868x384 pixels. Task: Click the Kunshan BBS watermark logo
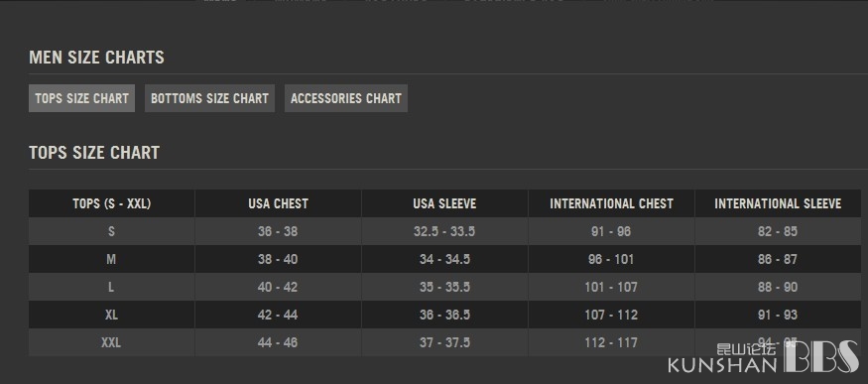click(x=764, y=357)
